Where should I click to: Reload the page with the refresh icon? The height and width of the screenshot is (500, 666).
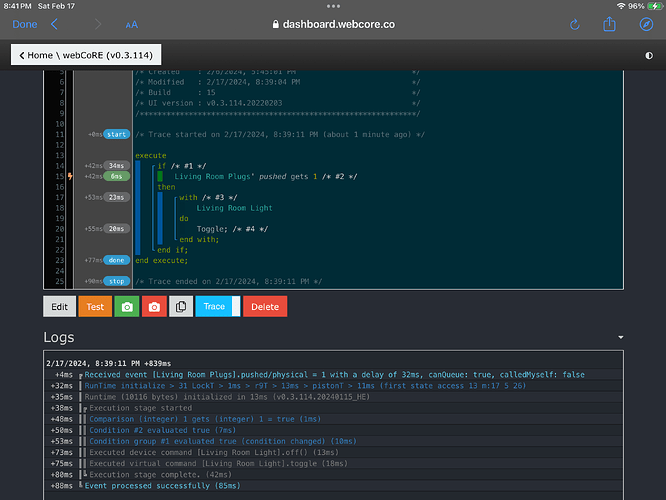(x=575, y=24)
